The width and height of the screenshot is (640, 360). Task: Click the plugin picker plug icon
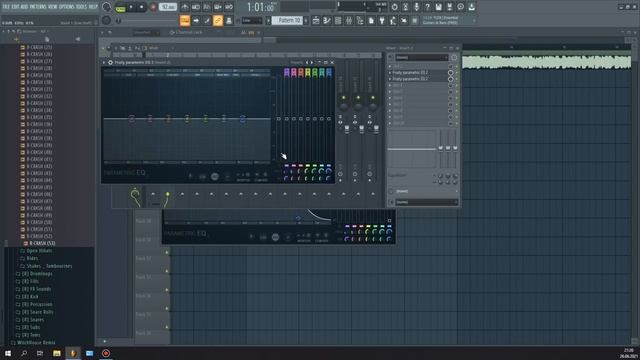pyautogui.click(x=382, y=20)
